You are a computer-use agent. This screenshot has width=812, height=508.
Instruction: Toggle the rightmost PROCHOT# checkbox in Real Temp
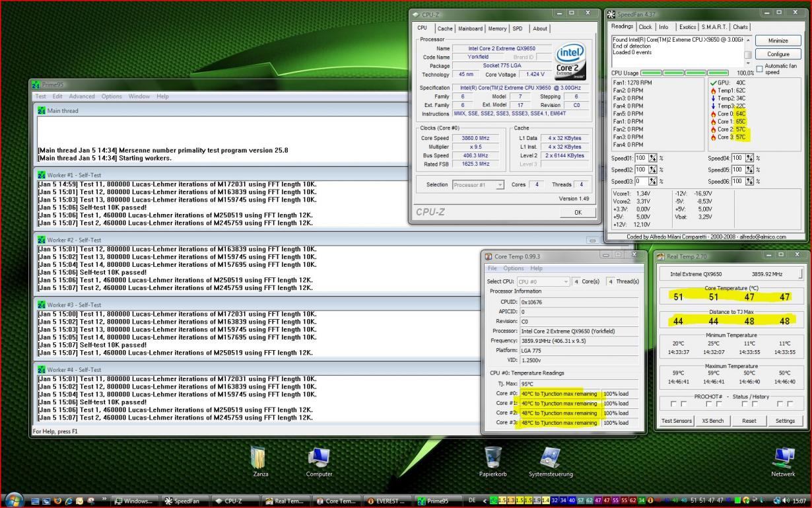[790, 404]
